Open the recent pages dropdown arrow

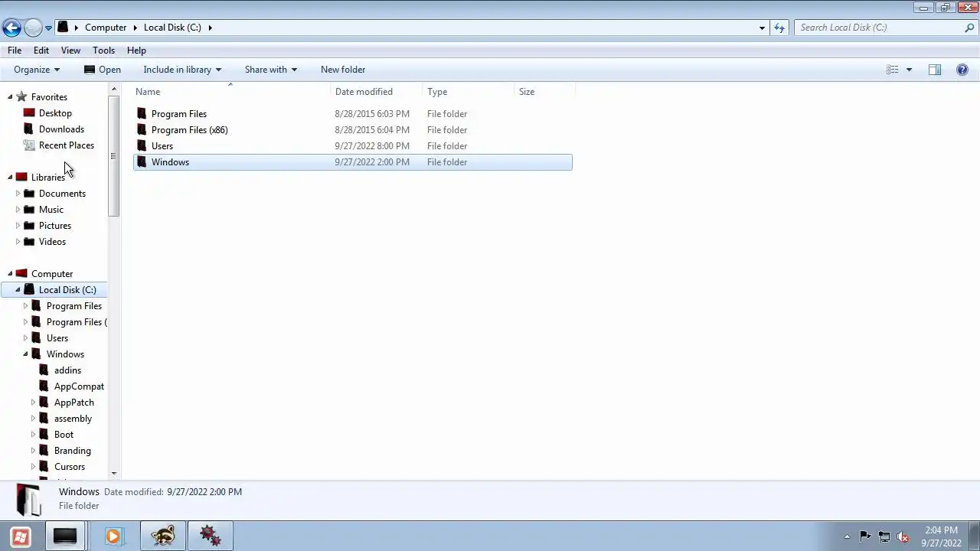(x=48, y=28)
